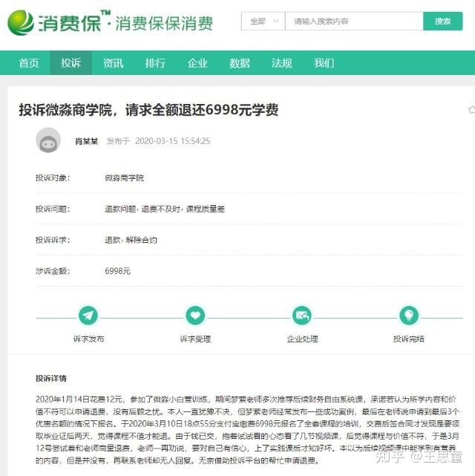Click the star favorite icon beside title
This screenshot has width=475, height=476.
pos(472,110)
